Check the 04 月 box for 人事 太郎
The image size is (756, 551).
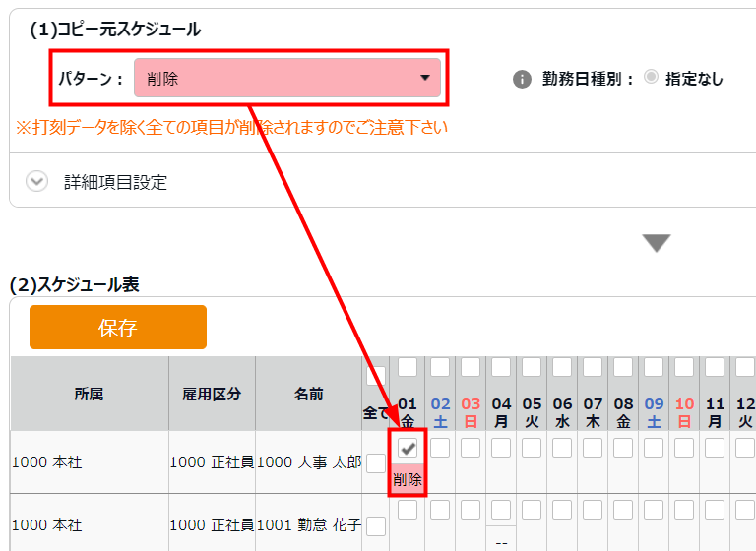(x=501, y=448)
